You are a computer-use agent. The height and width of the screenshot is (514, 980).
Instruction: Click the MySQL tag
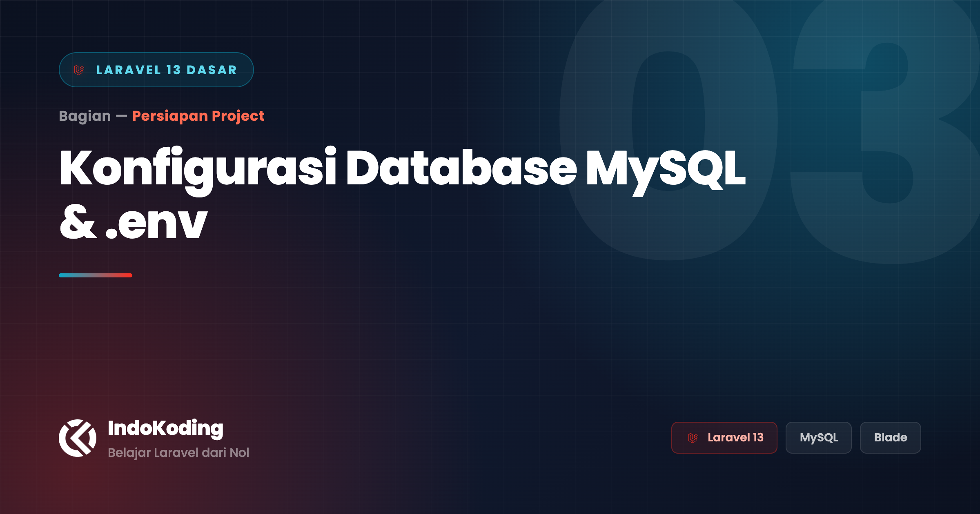(819, 438)
